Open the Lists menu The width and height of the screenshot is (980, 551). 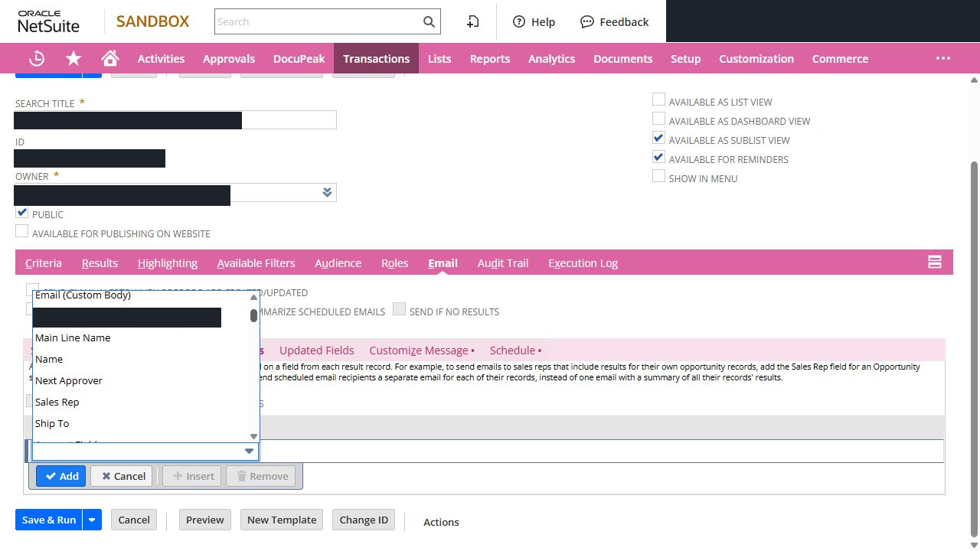439,58
